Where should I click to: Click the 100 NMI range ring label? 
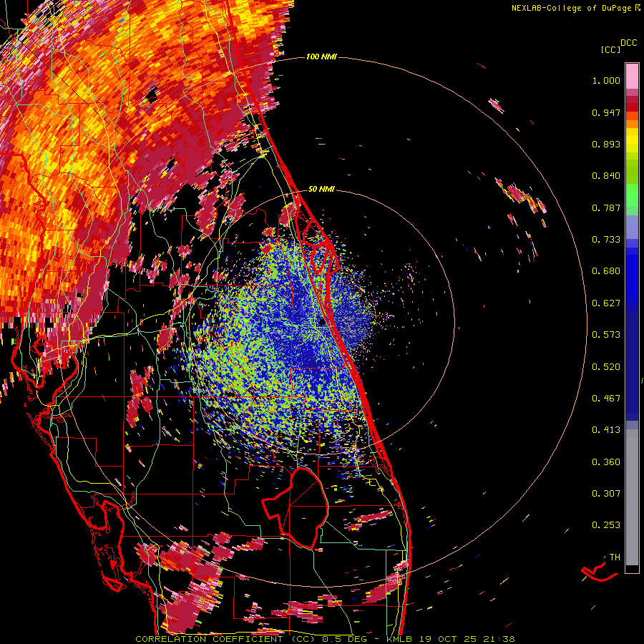click(x=321, y=57)
